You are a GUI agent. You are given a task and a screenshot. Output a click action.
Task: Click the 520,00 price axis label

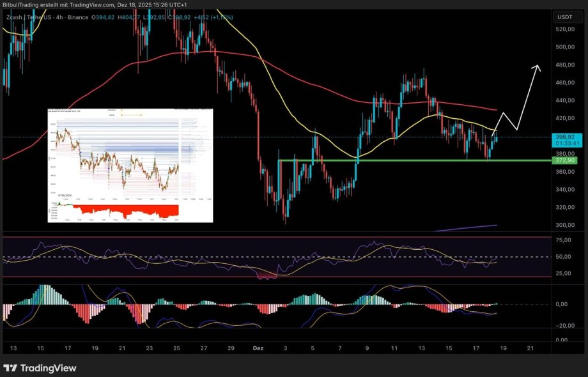click(564, 29)
